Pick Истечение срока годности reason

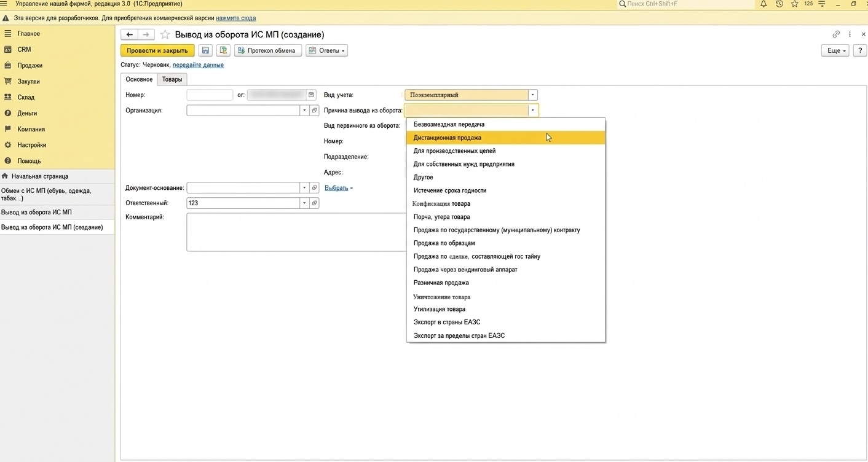(x=506, y=190)
